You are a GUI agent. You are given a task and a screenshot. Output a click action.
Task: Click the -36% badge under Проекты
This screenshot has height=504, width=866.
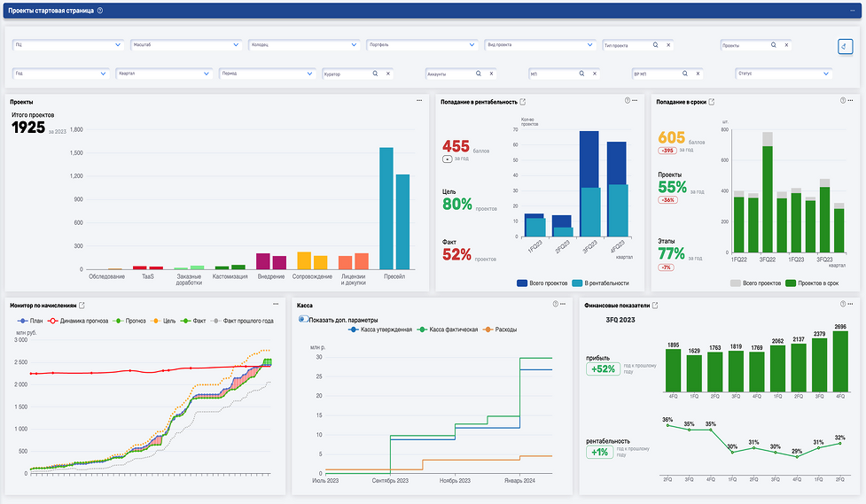pyautogui.click(x=667, y=200)
